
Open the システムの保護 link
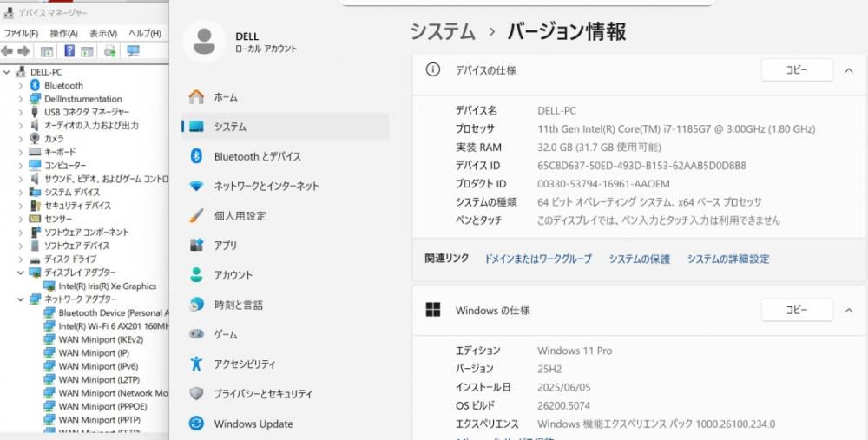click(640, 259)
